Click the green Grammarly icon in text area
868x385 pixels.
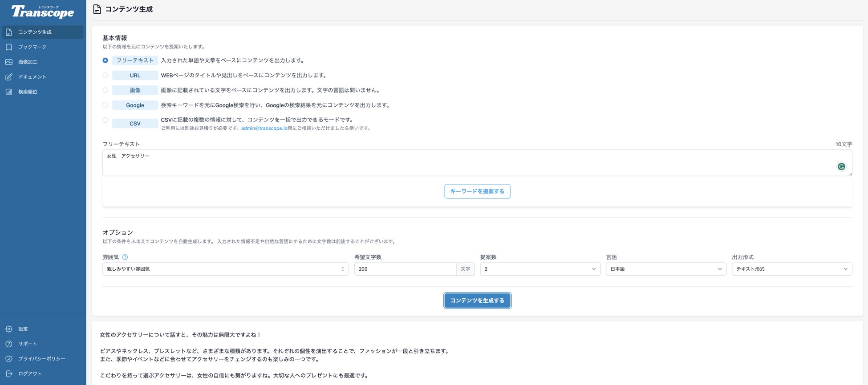(x=841, y=167)
